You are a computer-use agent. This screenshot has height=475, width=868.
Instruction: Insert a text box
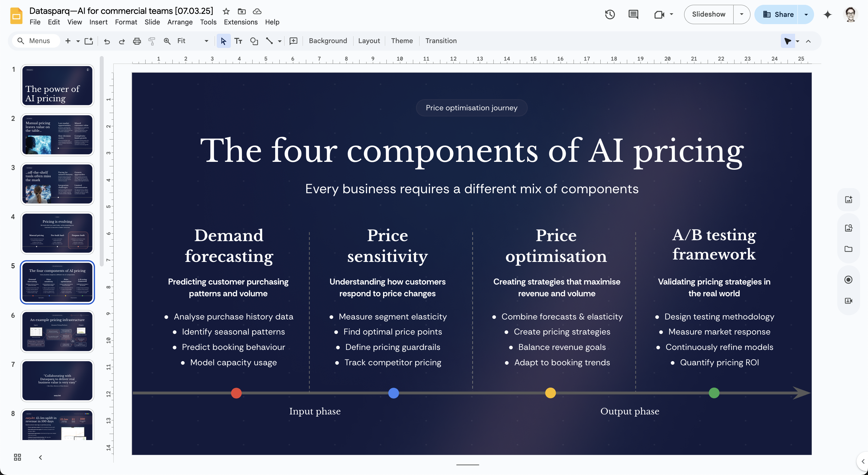(x=238, y=41)
